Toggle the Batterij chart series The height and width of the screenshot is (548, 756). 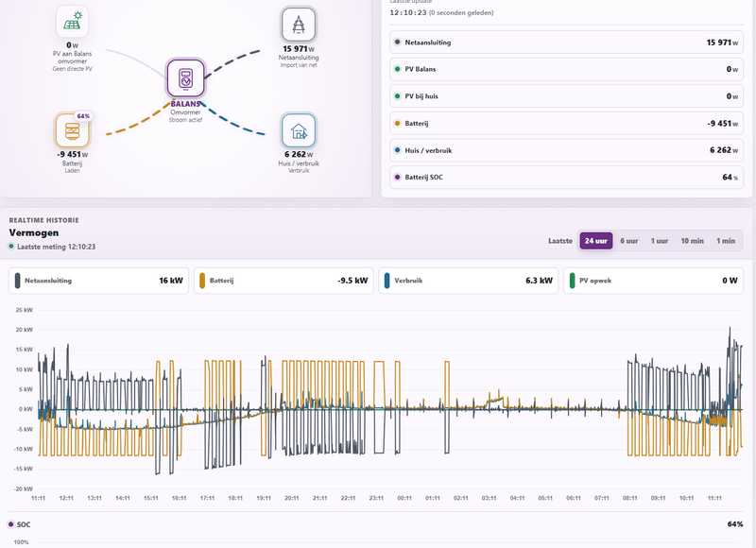point(283,281)
